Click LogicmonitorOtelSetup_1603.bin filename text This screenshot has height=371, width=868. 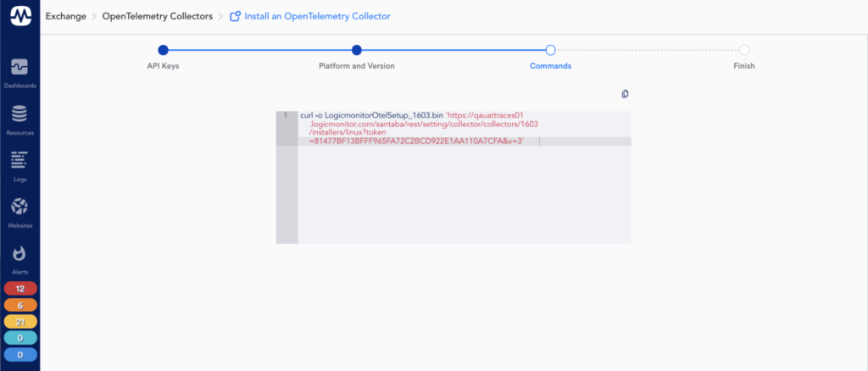(x=384, y=115)
